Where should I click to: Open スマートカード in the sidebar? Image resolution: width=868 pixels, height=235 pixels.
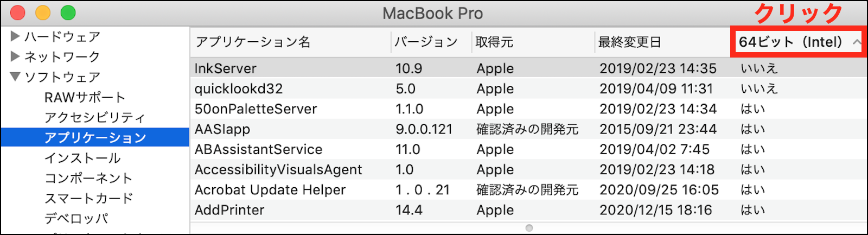pyautogui.click(x=88, y=198)
